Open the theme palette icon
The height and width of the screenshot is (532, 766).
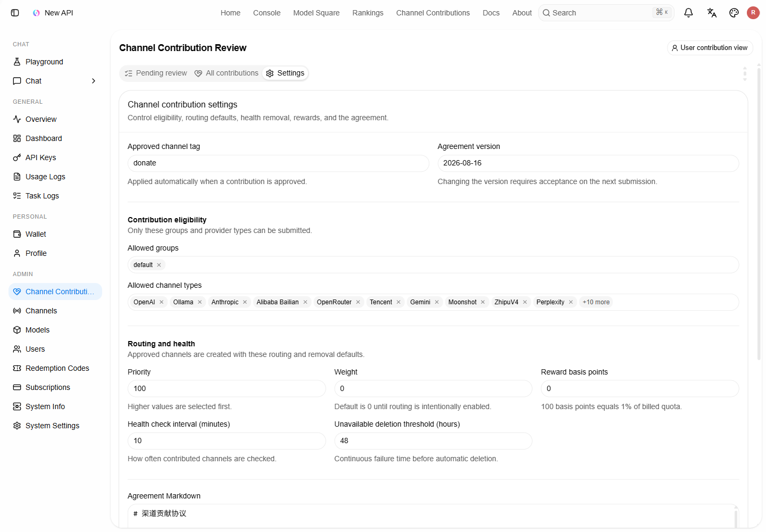coord(734,13)
